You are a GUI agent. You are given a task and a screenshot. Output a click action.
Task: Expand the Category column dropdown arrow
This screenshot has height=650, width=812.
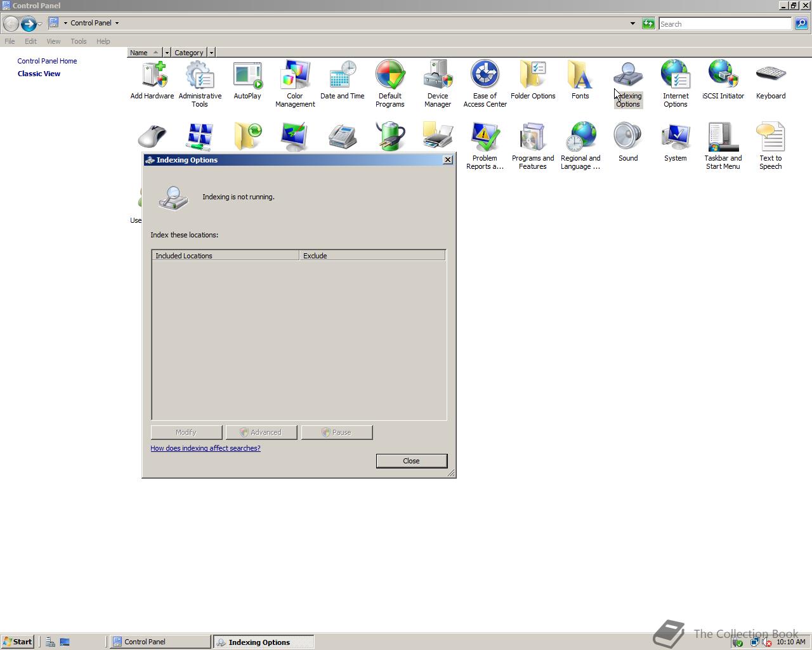[211, 53]
